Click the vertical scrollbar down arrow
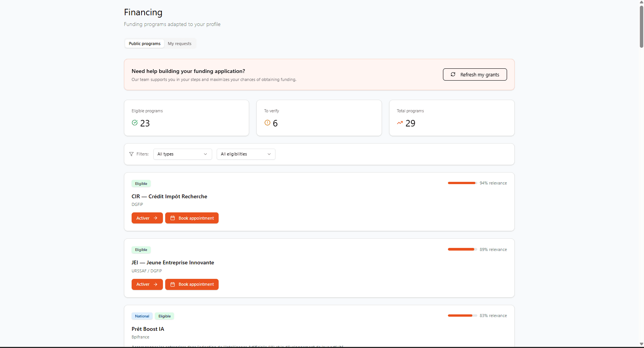 tap(641, 345)
